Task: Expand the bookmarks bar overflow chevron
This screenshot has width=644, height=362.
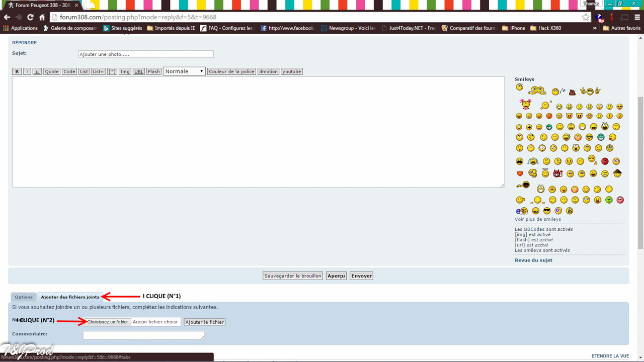Action: click(595, 28)
